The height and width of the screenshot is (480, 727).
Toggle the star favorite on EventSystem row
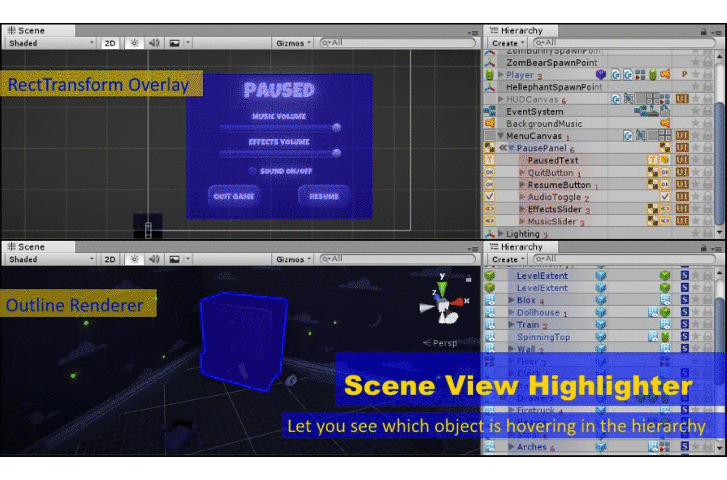[x=695, y=111]
